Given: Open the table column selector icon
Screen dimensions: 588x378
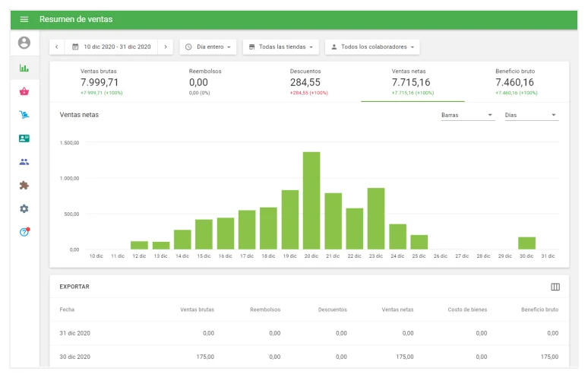Looking at the screenshot, I should [555, 287].
